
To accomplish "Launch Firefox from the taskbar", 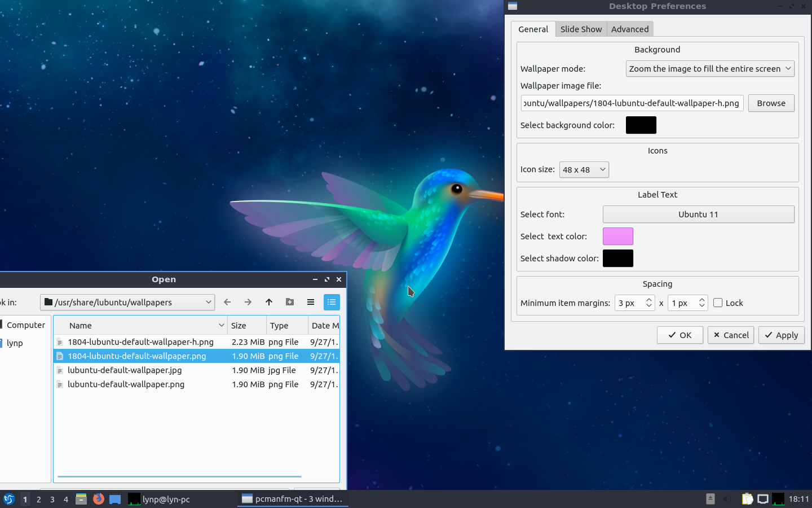I will click(x=99, y=499).
